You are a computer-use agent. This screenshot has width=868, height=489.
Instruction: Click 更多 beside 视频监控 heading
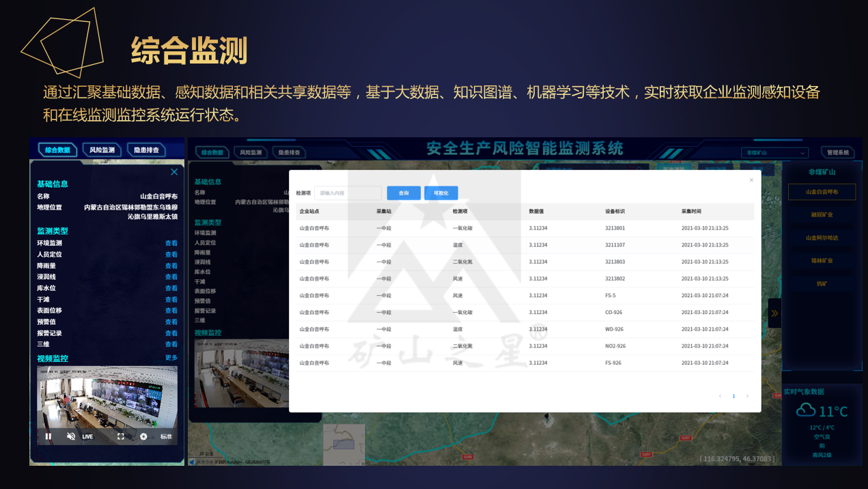171,358
